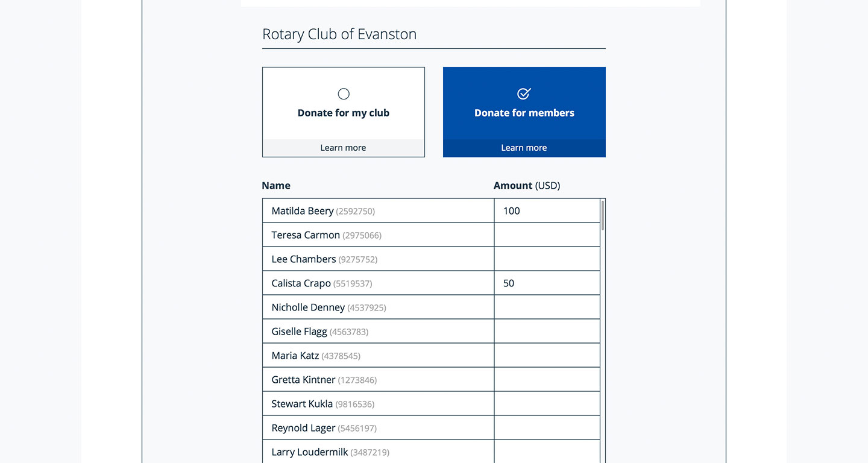Click the amount field for Teresa Carmon

[546, 235]
